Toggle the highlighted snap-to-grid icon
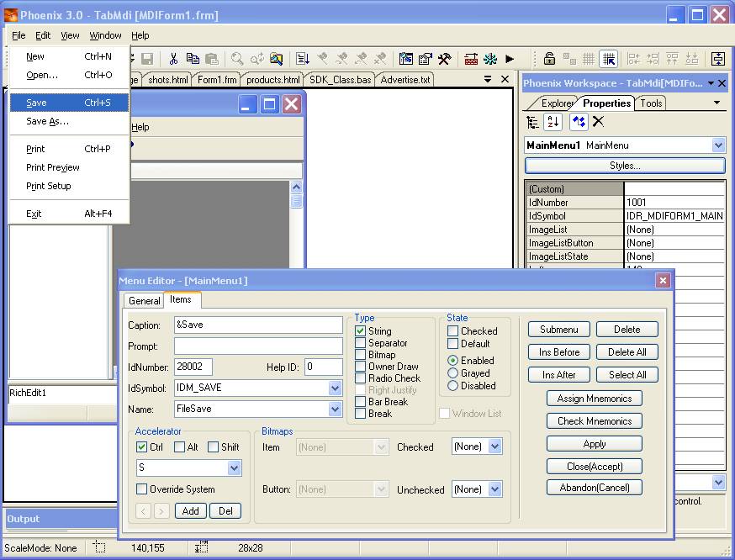Screen dimensions: 735x560 tap(609, 59)
